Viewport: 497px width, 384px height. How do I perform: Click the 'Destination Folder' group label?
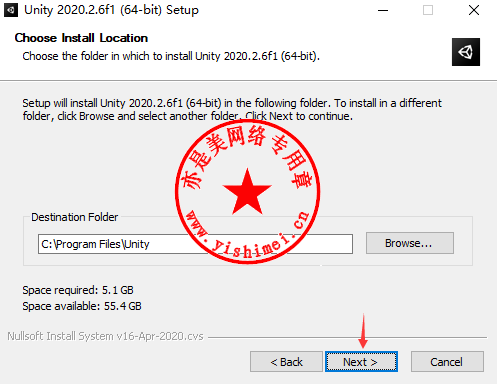[x=75, y=217]
